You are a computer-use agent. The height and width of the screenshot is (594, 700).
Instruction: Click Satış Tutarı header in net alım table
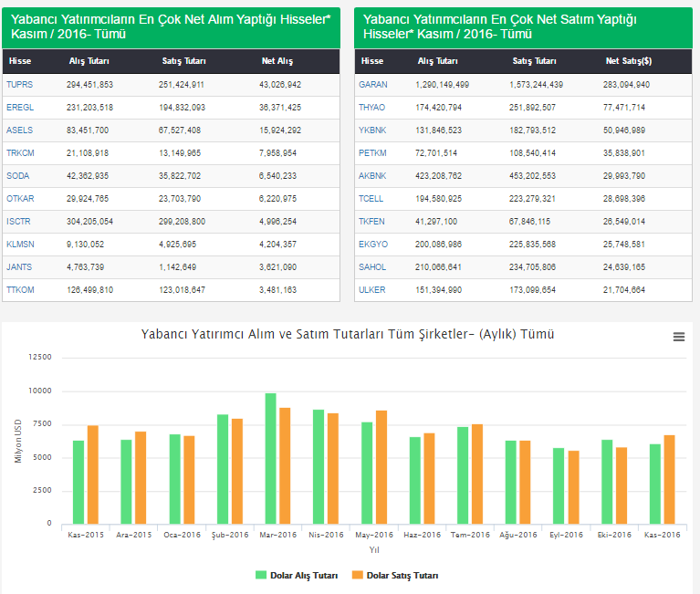(x=184, y=61)
